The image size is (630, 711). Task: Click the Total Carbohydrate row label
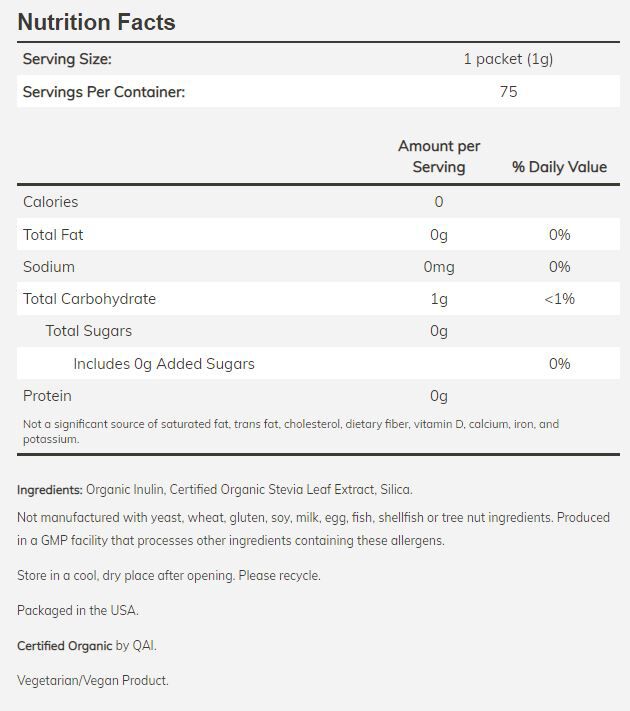[x=90, y=299]
